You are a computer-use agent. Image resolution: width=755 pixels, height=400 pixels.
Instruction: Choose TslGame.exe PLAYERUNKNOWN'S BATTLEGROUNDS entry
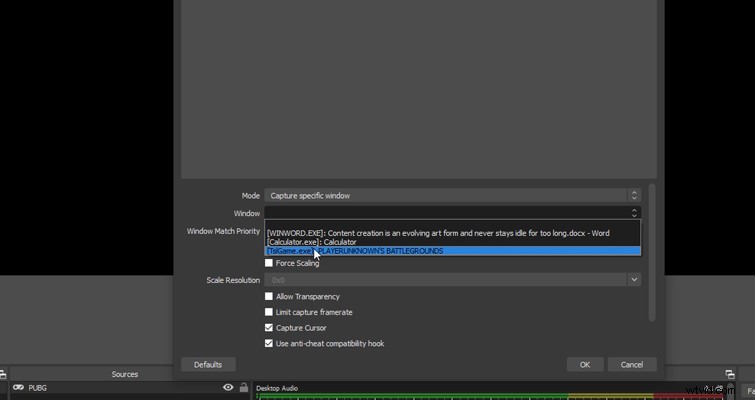pos(453,251)
